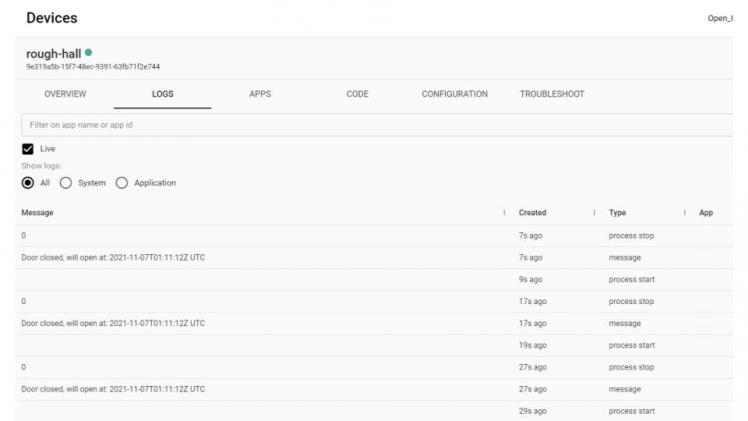Sort by the App column header
The image size is (748, 421).
pos(706,213)
